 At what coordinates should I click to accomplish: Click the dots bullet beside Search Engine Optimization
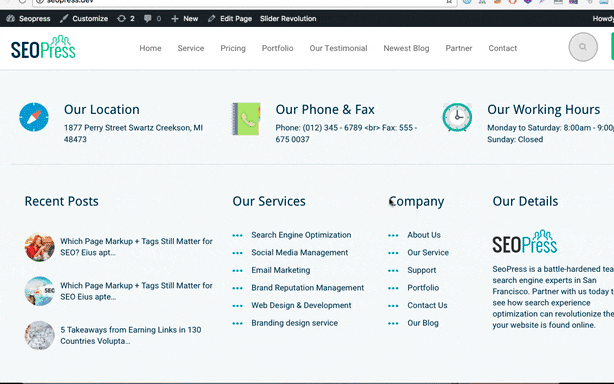tap(237, 235)
